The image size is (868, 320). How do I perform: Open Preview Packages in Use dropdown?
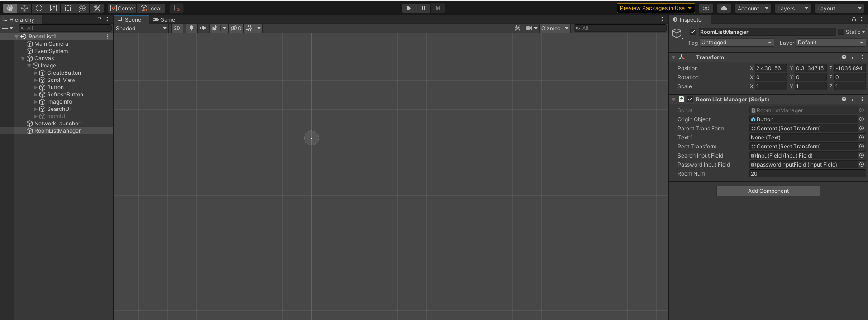656,8
